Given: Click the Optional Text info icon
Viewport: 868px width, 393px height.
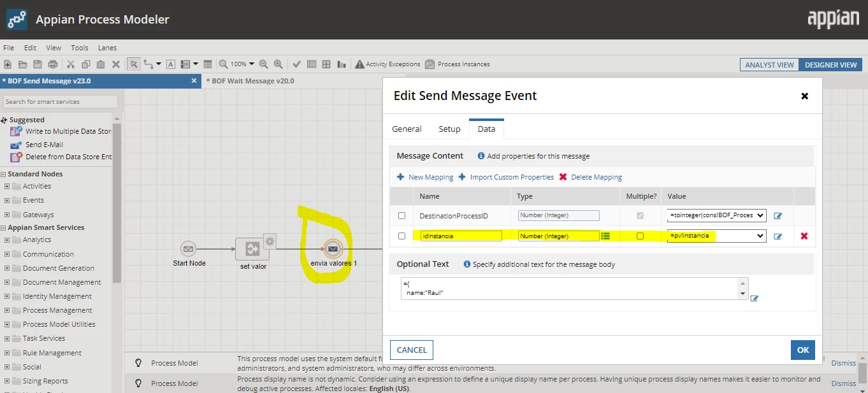Looking at the screenshot, I should pos(467,264).
